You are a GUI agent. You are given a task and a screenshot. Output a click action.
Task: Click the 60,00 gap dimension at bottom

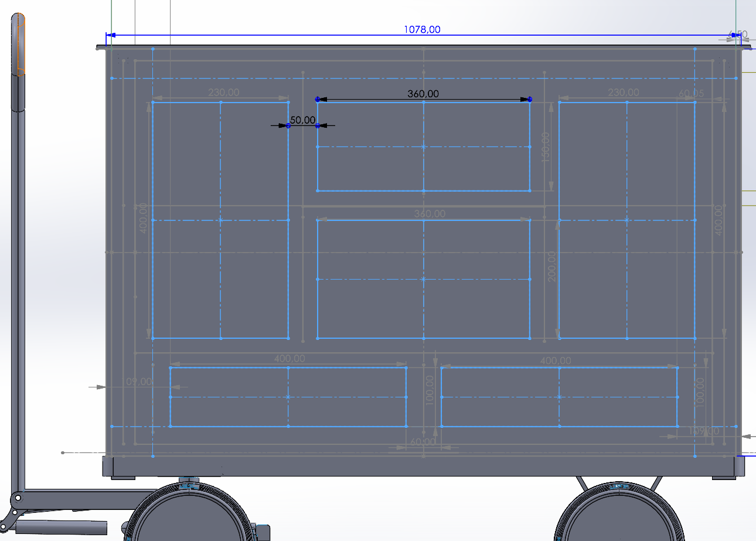423,441
